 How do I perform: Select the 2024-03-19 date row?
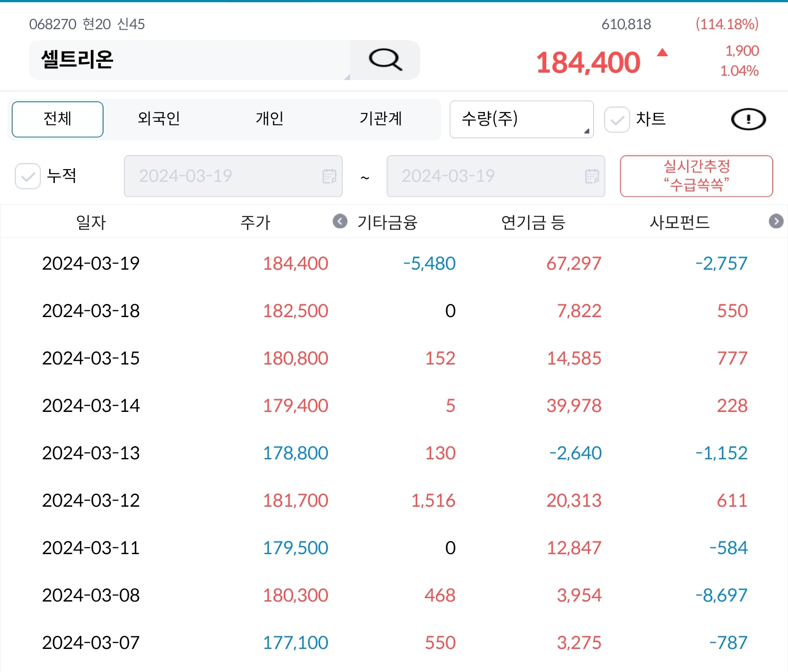pyautogui.click(x=394, y=263)
